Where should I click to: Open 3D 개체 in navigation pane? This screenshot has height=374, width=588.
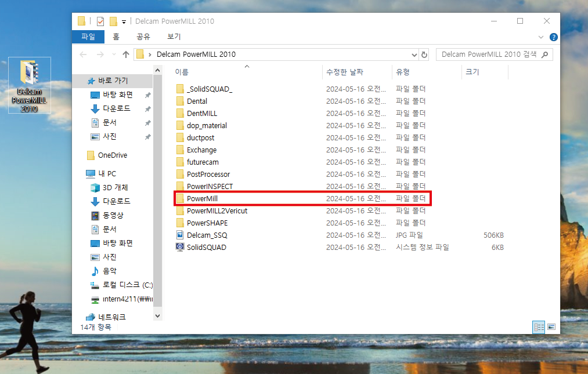pyautogui.click(x=115, y=187)
